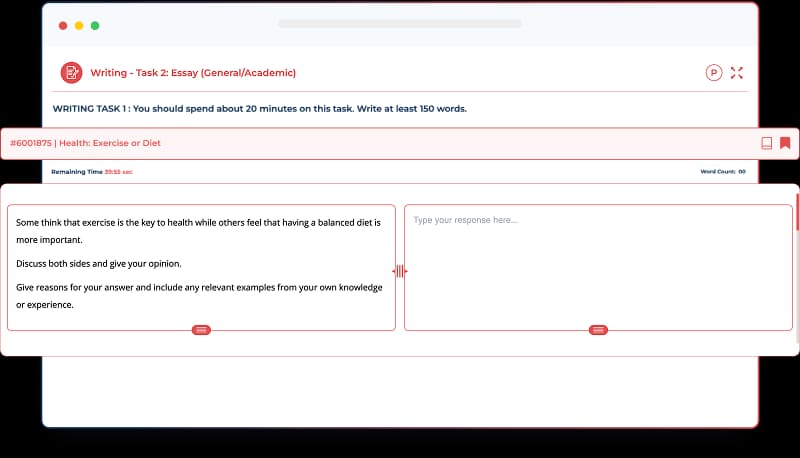Click the yellow minimize window dot
The height and width of the screenshot is (458, 800).
tap(79, 25)
